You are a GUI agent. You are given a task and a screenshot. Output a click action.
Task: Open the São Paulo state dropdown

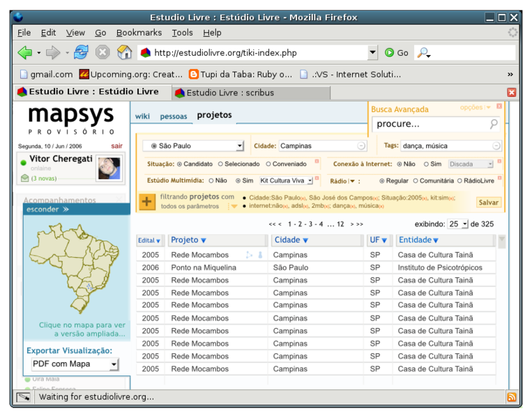pyautogui.click(x=193, y=146)
